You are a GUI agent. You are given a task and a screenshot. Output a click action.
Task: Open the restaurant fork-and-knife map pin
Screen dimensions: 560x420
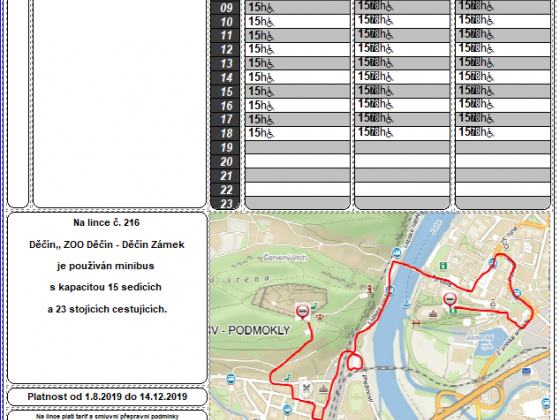(x=306, y=388)
